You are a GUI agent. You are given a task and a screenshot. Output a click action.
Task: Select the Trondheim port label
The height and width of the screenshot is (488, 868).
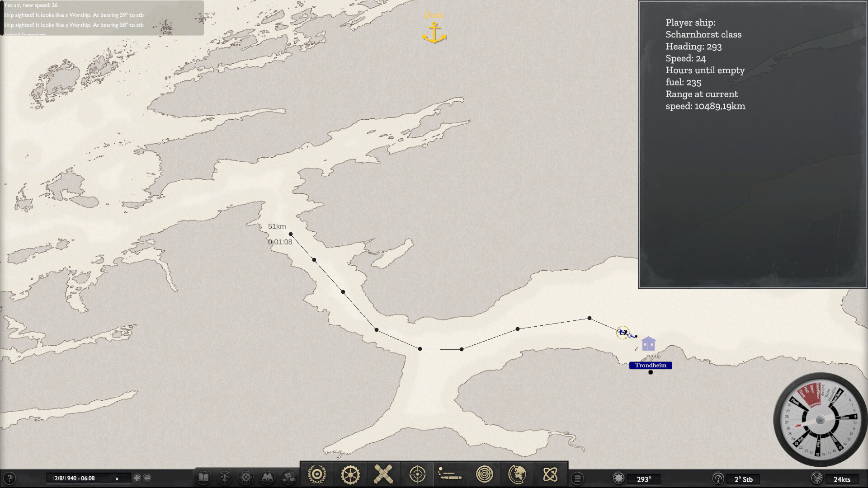pyautogui.click(x=651, y=366)
